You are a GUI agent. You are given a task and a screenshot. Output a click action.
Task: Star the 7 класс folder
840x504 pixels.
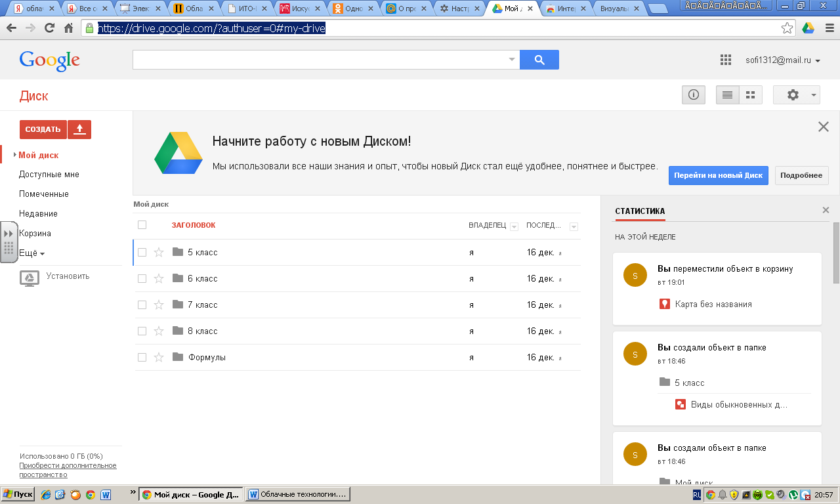158,304
